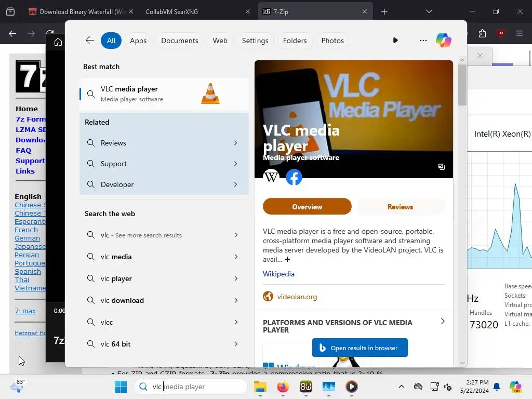Viewport: 532px width, 399px height.
Task: Click the uBlock Origin icon in Firefox toolbar
Action: 500,33
